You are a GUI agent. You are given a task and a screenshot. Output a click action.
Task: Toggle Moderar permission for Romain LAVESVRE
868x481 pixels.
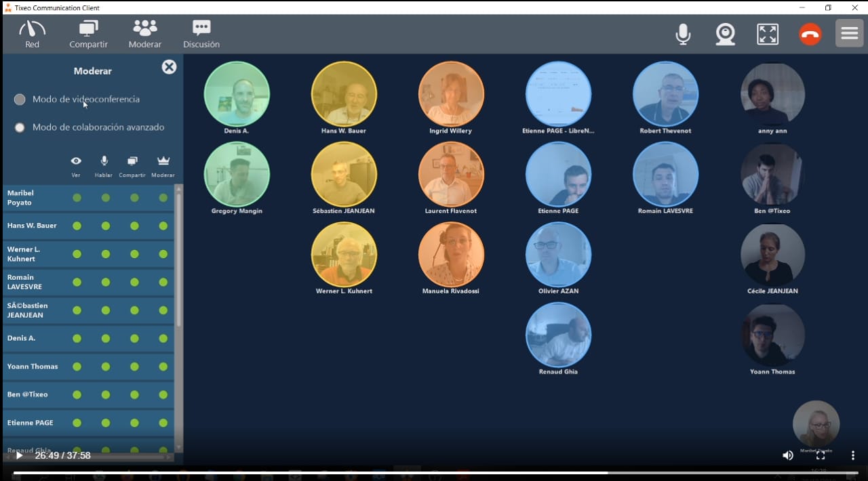(163, 282)
